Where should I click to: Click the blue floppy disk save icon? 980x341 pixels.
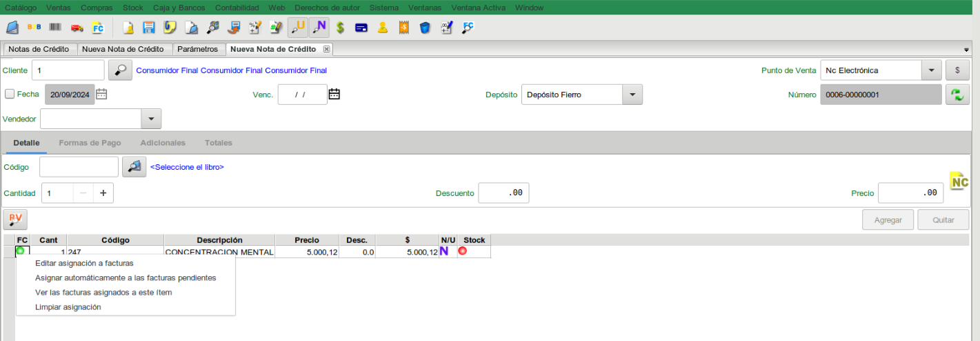click(x=148, y=28)
